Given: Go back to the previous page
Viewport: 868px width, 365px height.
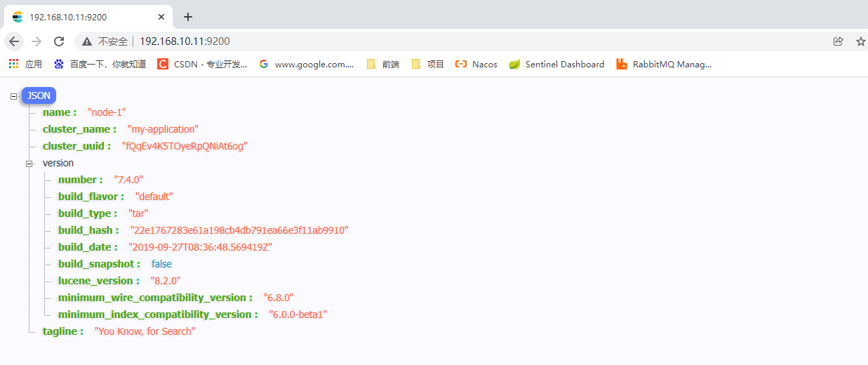Looking at the screenshot, I should (x=14, y=41).
